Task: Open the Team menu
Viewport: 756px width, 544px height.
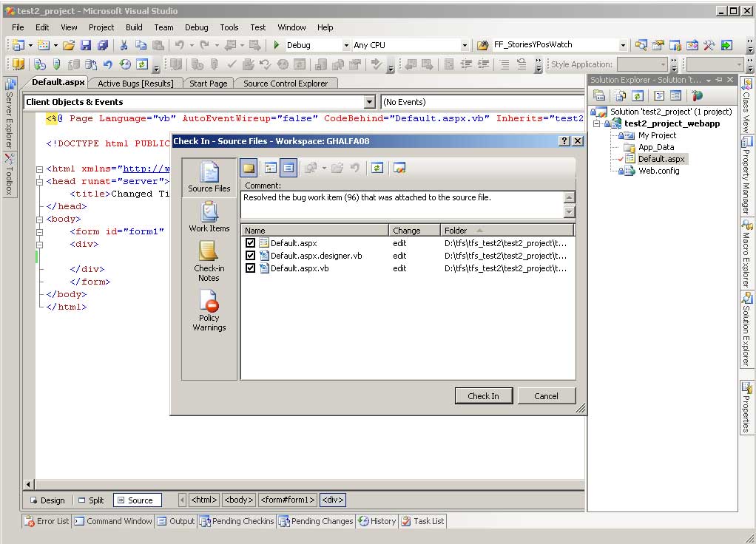Action: pos(163,27)
